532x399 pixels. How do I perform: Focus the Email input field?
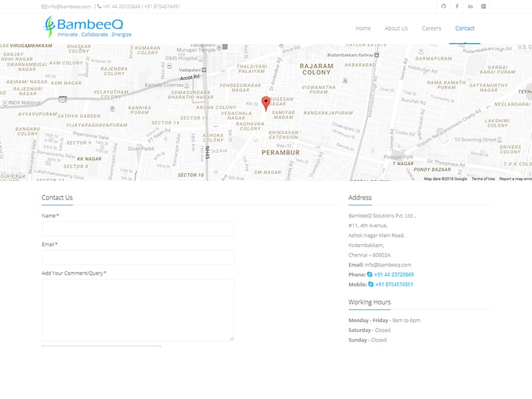point(138,257)
